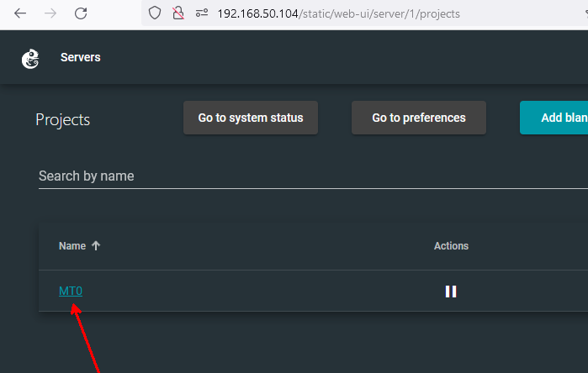Reload the current page

point(81,13)
